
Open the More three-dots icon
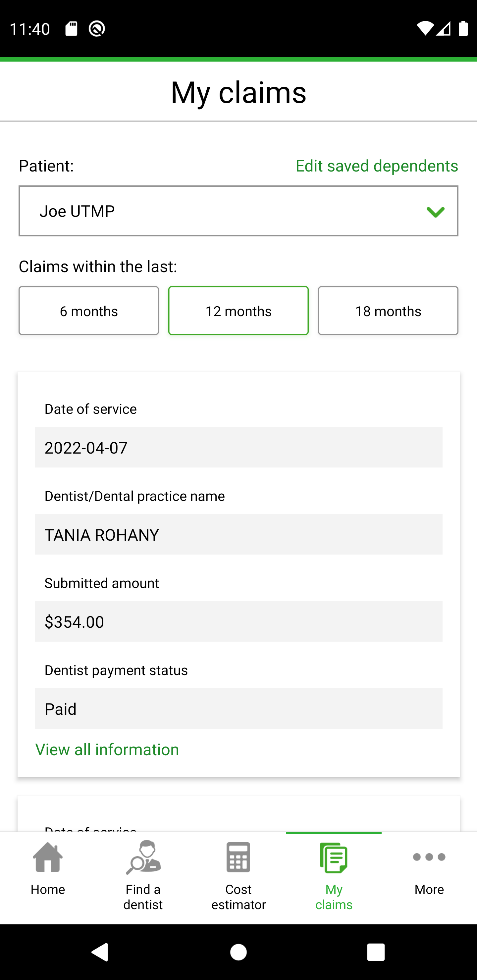(x=429, y=857)
